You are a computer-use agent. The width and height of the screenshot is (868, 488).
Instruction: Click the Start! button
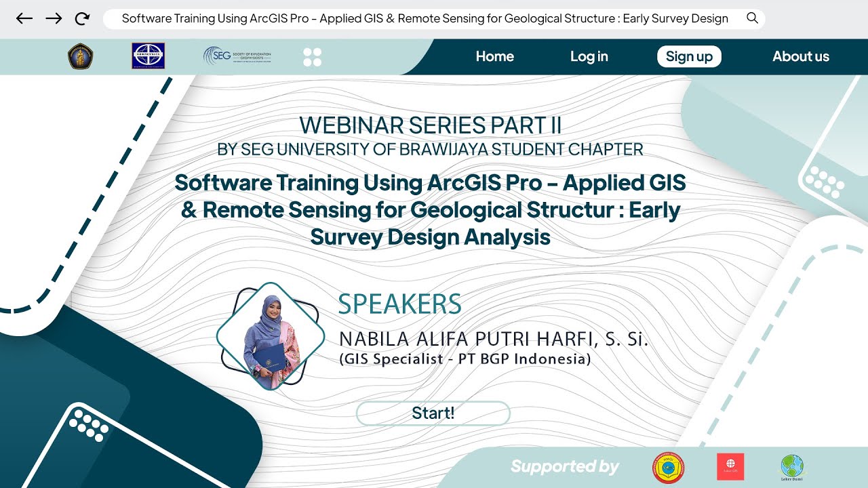[433, 413]
